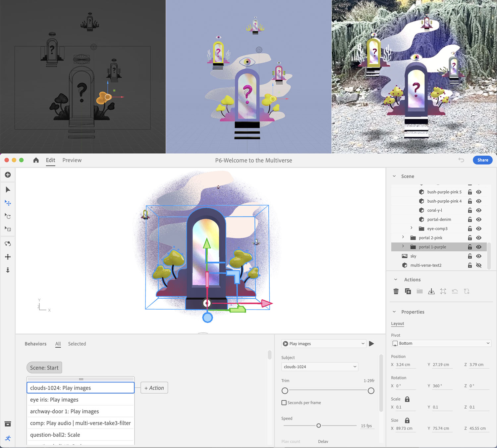Image resolution: width=497 pixels, height=448 pixels.
Task: Open the Subject dropdown showing clouds-1024
Action: click(x=319, y=367)
